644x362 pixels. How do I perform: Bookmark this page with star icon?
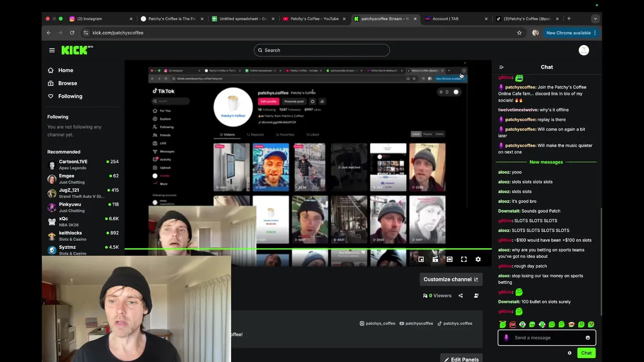(x=519, y=33)
